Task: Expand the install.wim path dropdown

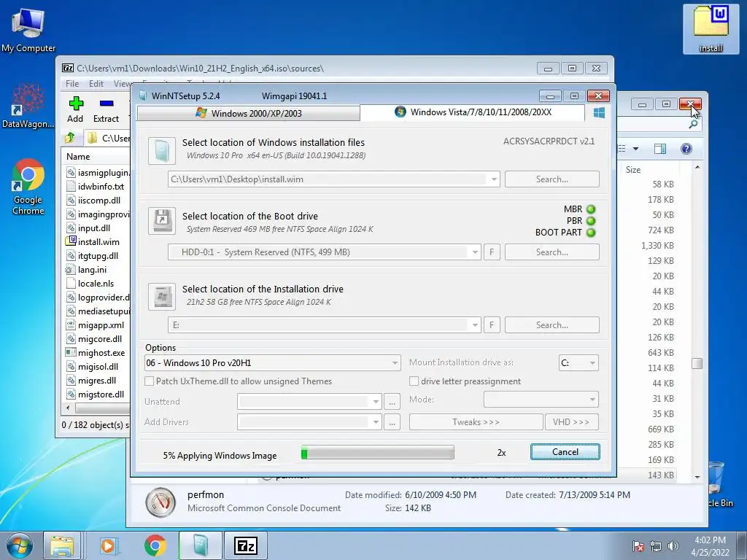Action: (494, 179)
